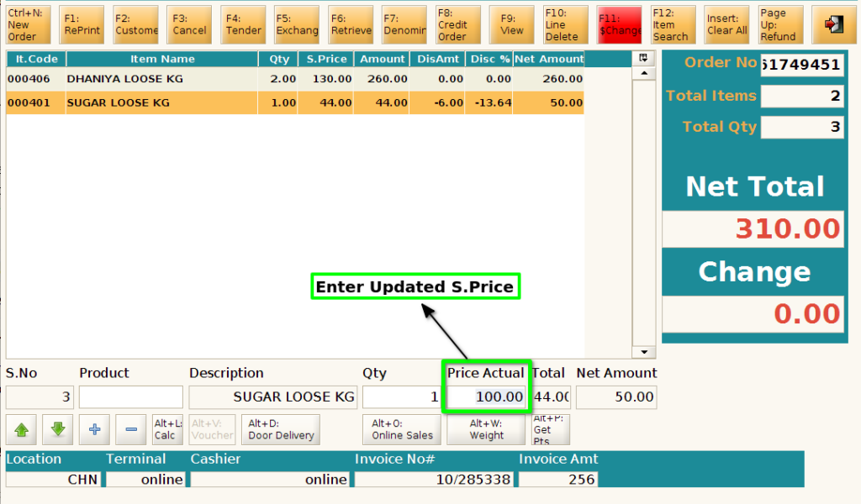Click the F9 View button

512,24
